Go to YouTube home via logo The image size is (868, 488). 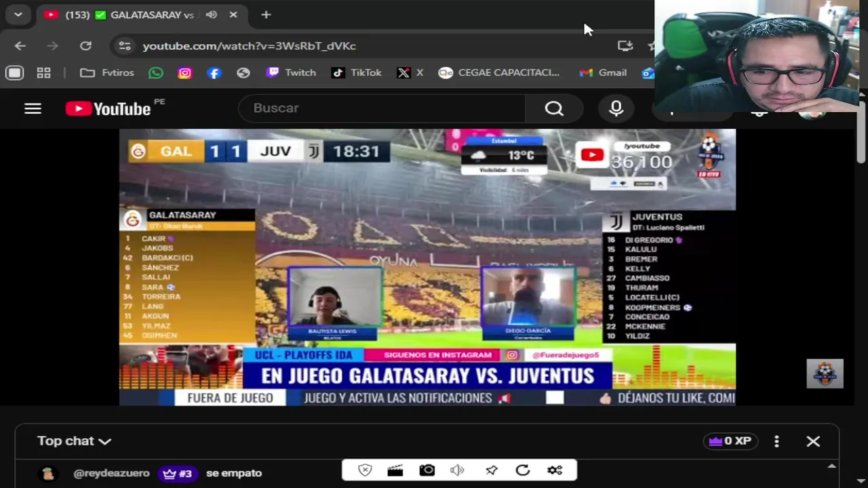[108, 108]
